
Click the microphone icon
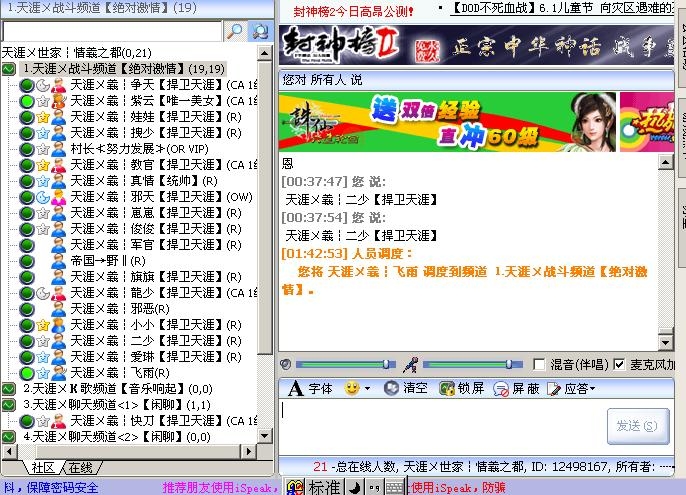click(x=410, y=364)
